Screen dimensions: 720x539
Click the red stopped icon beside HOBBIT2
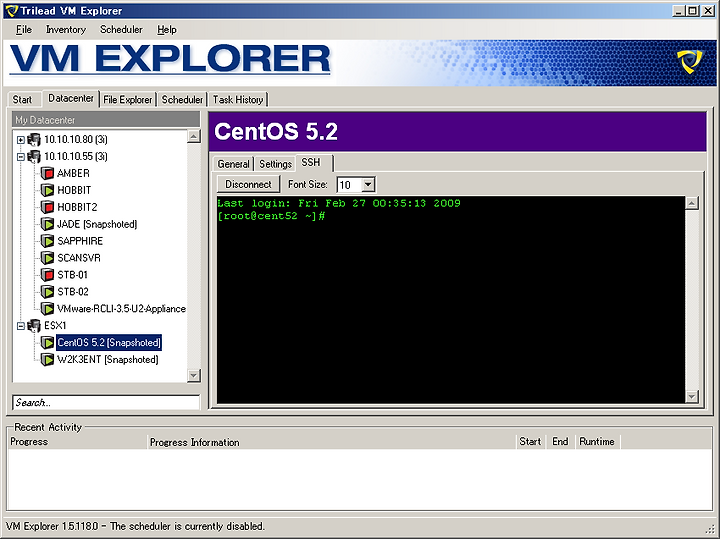[x=47, y=207]
